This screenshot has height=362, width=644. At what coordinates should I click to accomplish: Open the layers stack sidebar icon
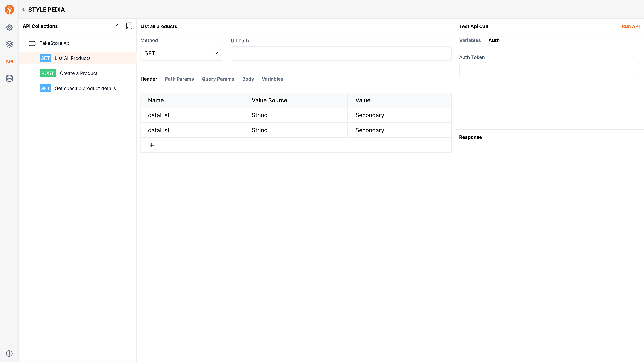(9, 44)
